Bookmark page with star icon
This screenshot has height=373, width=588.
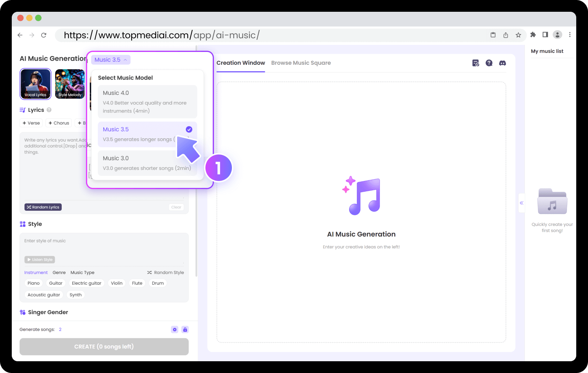(x=518, y=35)
